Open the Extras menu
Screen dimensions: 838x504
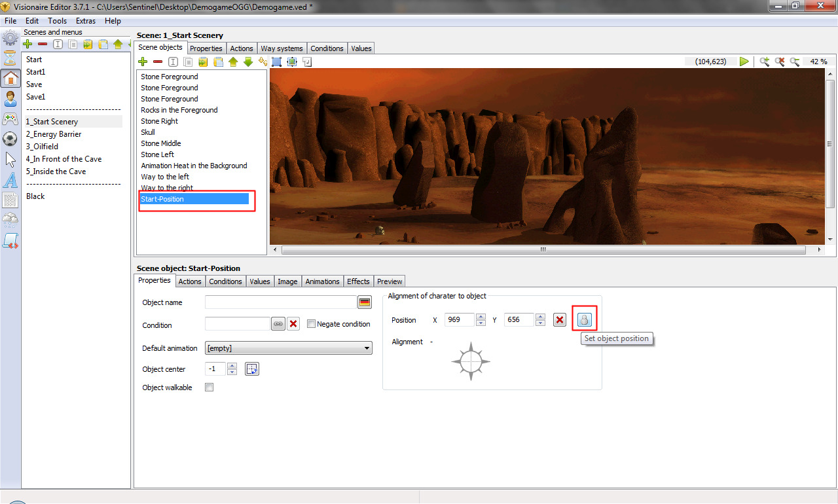click(x=86, y=21)
